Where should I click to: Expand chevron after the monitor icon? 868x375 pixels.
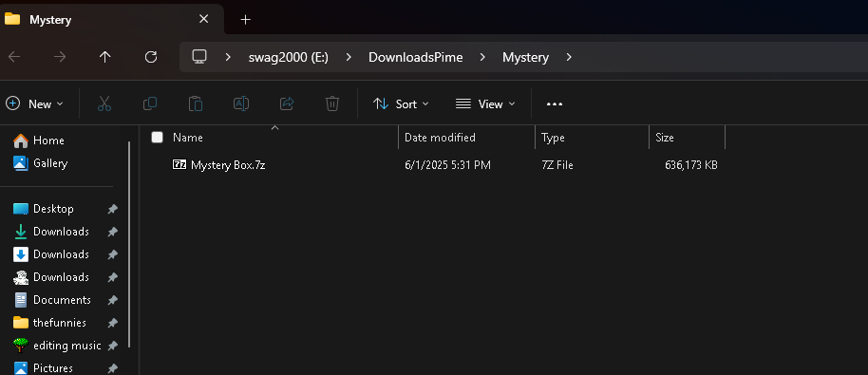[x=228, y=57]
